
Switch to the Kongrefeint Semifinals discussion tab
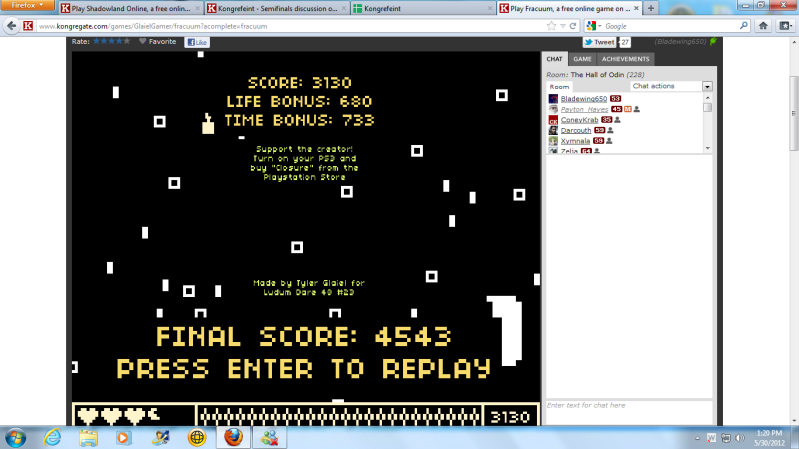click(x=278, y=8)
